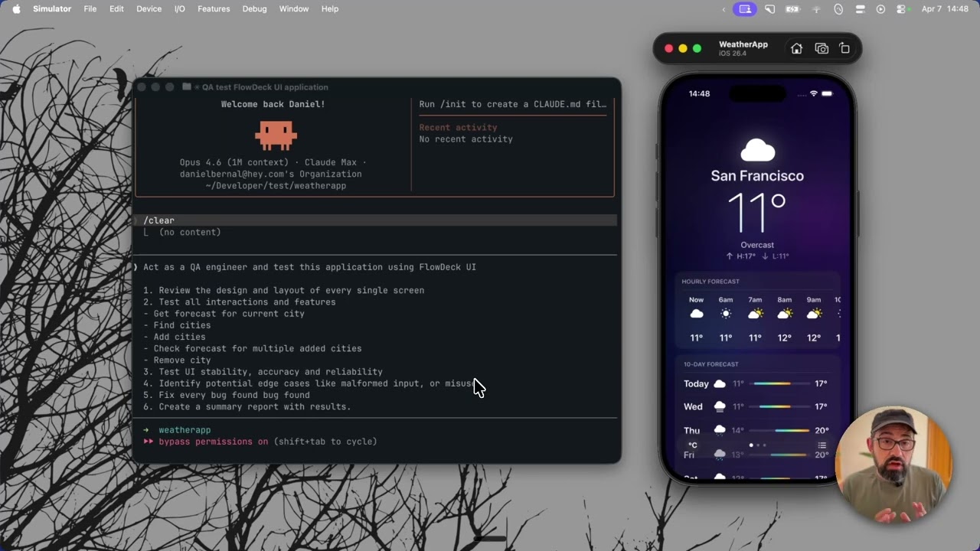Click the Opus 4.6 model info line
This screenshot has width=980, height=551.
[273, 162]
